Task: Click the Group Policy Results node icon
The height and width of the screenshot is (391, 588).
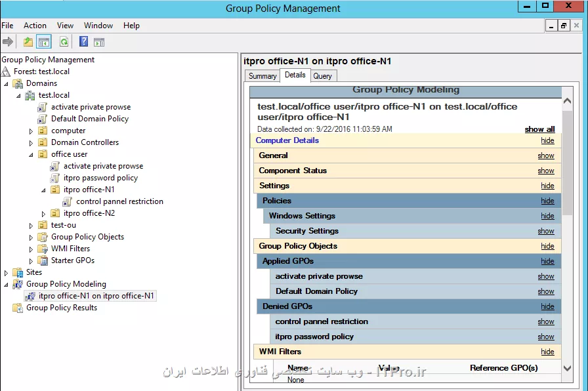Action: pyautogui.click(x=18, y=308)
